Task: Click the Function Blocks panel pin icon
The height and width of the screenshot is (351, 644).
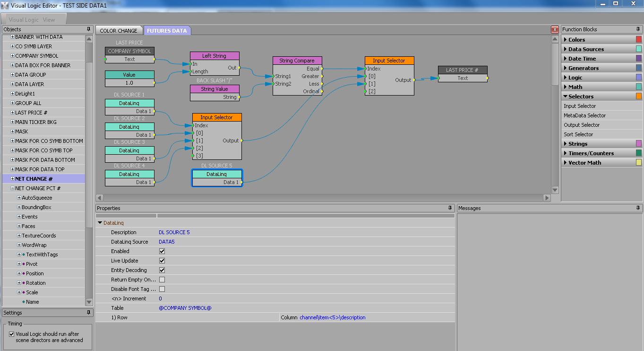Action: point(638,29)
